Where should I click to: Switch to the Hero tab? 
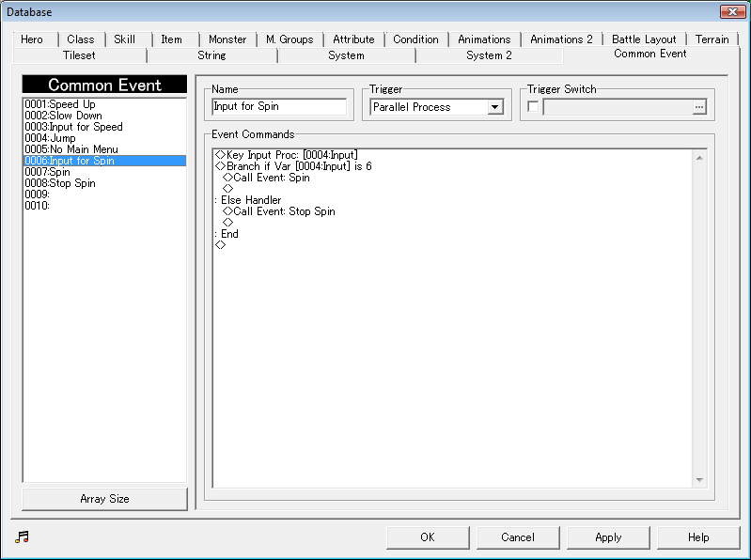32,39
